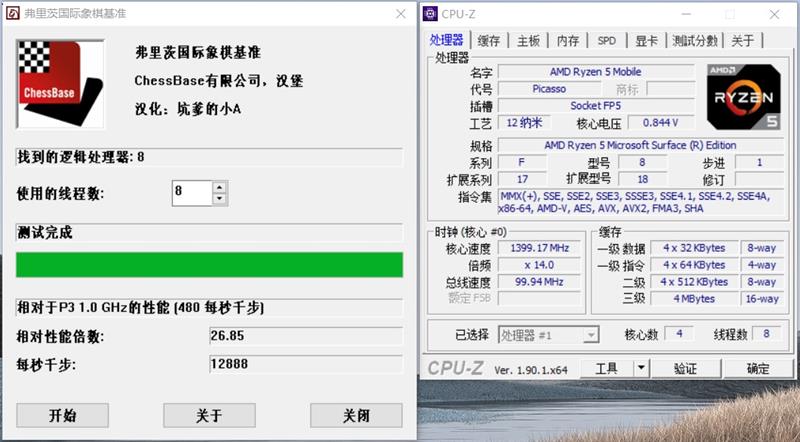Screen dimensions: 800x442
Task: Expand the 工具 dropdown arrow
Action: point(641,368)
